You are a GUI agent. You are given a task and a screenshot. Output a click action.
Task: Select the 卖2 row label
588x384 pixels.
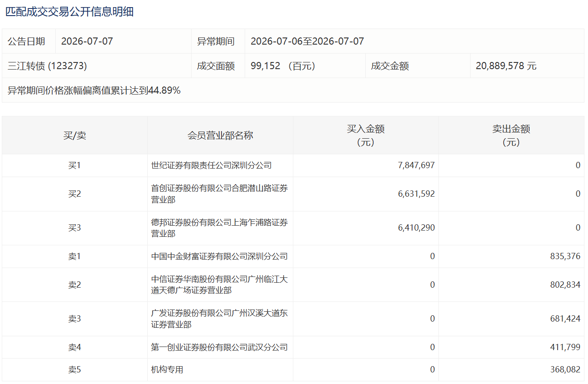tap(75, 285)
